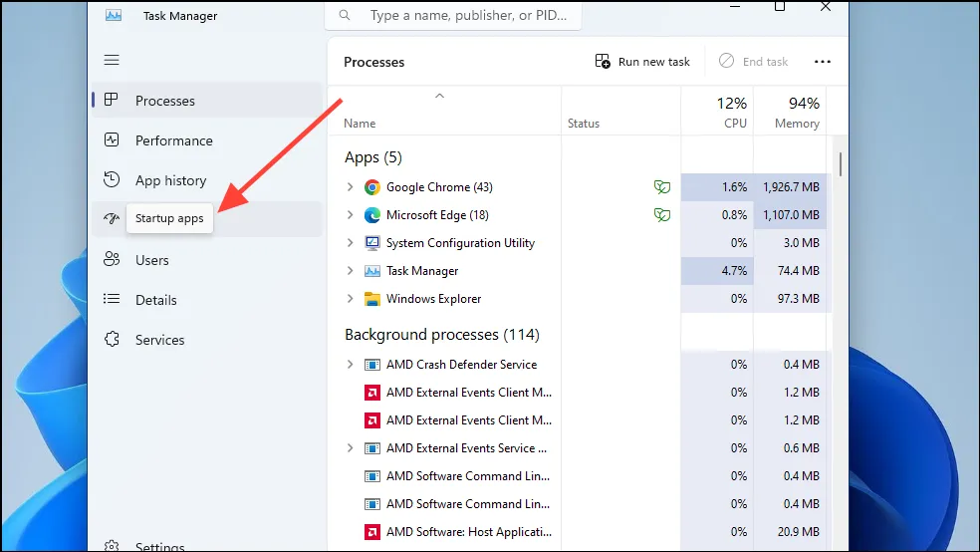
Task: Select the App history clock icon
Action: (x=112, y=180)
